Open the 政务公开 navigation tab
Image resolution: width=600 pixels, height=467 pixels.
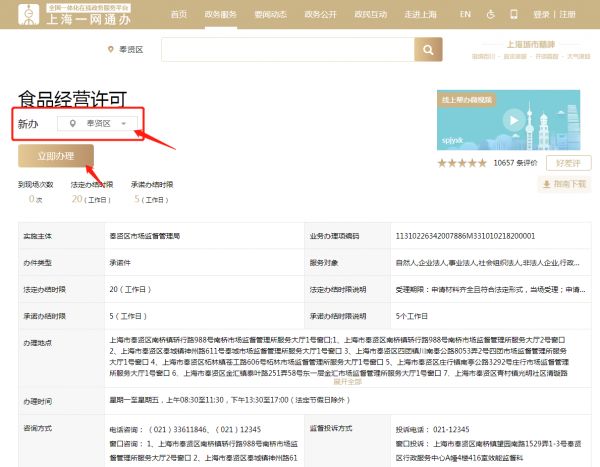(x=320, y=15)
